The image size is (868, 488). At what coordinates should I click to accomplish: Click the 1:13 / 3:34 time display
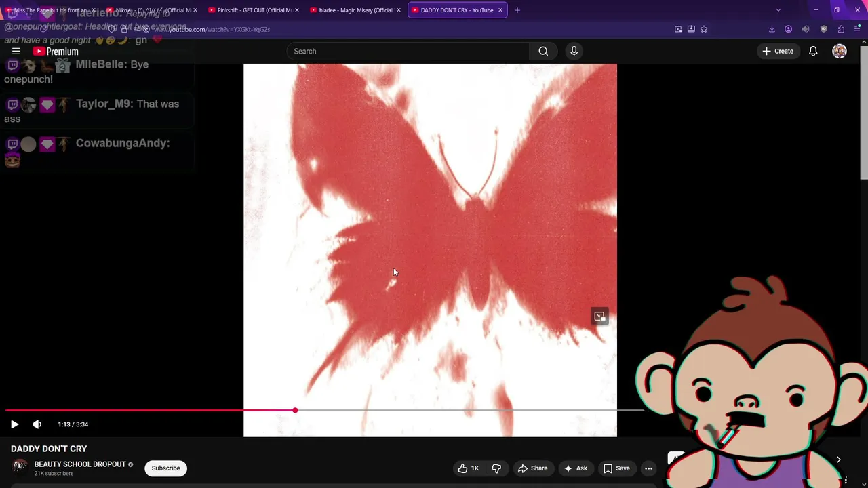pyautogui.click(x=73, y=424)
